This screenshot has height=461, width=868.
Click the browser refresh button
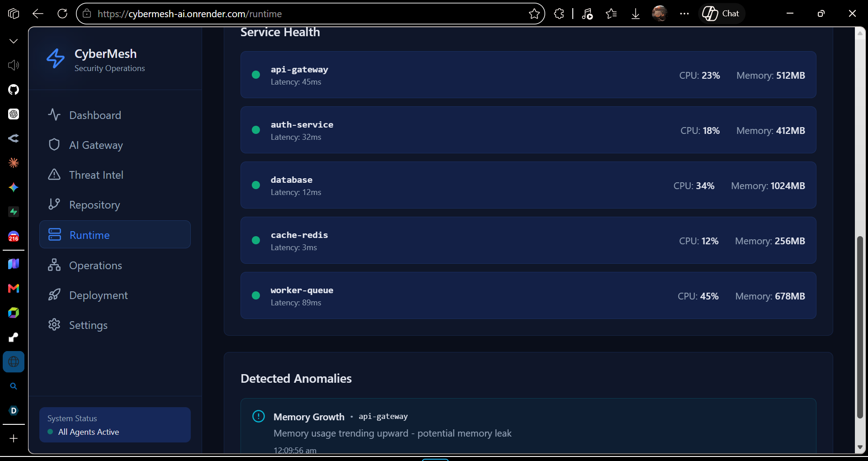pos(62,14)
